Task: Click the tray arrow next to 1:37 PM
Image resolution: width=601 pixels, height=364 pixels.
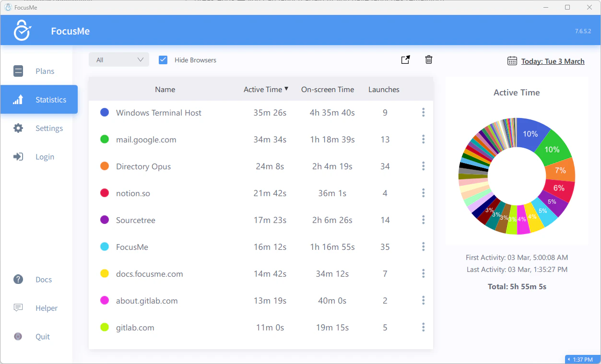Action: click(x=569, y=359)
